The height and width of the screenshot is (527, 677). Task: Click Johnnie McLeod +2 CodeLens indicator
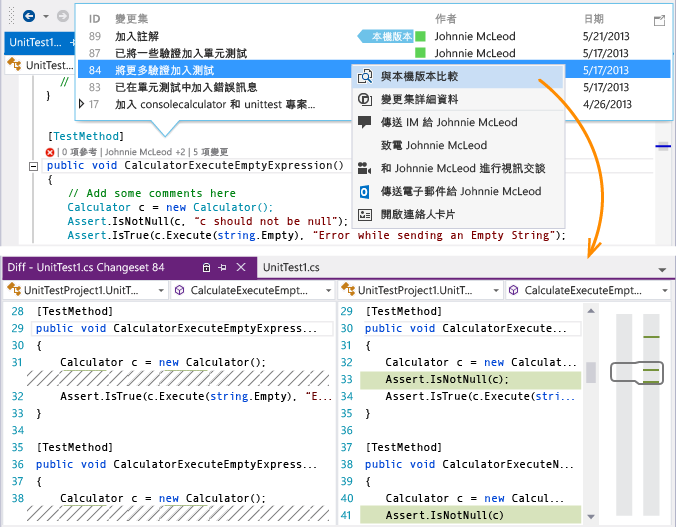pos(145,152)
